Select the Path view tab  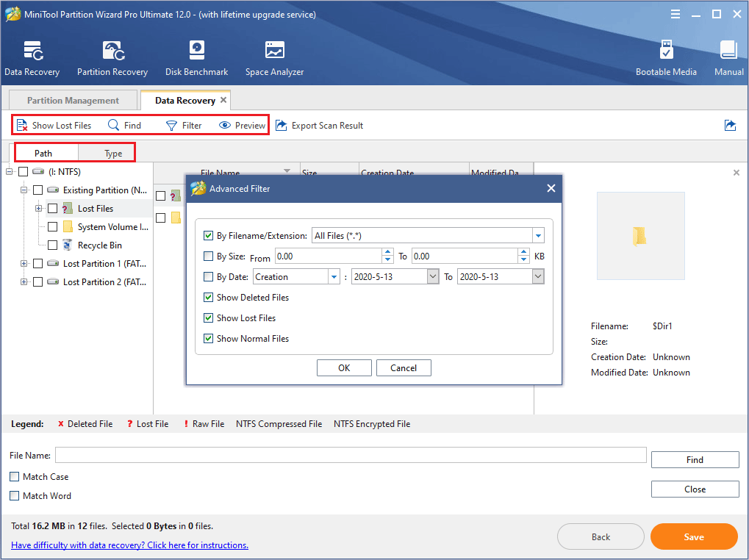pyautogui.click(x=43, y=154)
